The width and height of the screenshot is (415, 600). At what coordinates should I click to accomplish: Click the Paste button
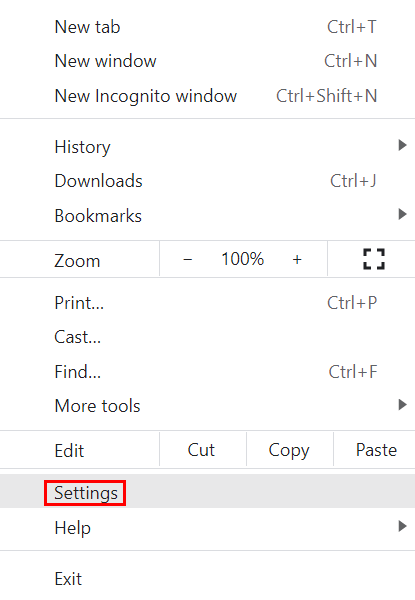[375, 450]
